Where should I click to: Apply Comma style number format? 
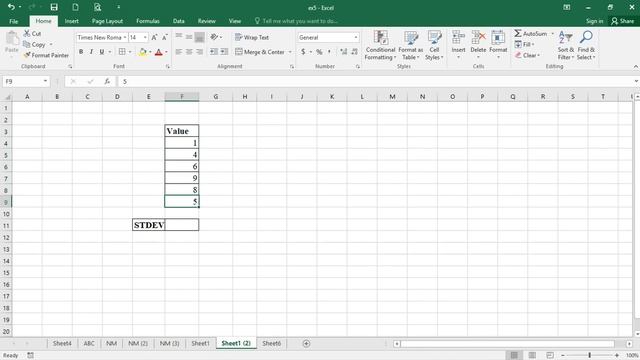click(329, 52)
